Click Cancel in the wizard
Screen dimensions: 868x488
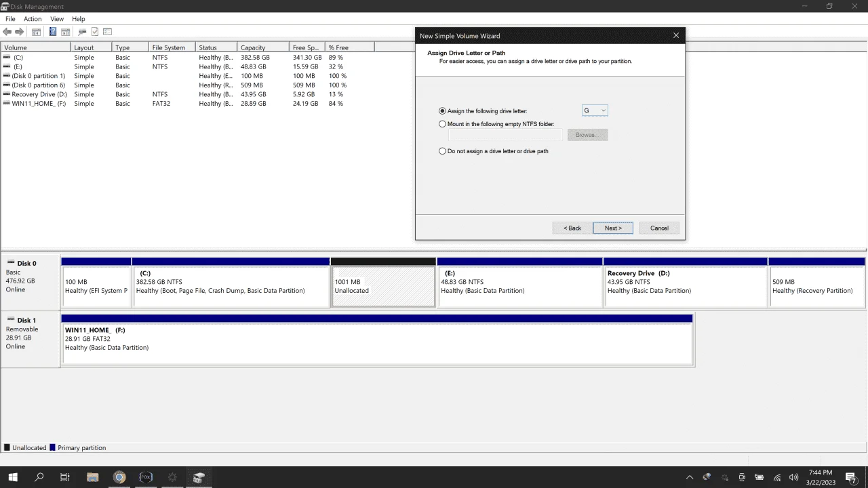coord(659,228)
